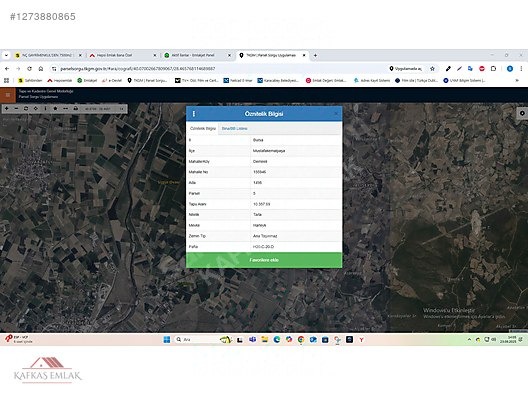528x396 pixels.
Task: Open Google Chrome from the taskbar
Action: pos(301,340)
